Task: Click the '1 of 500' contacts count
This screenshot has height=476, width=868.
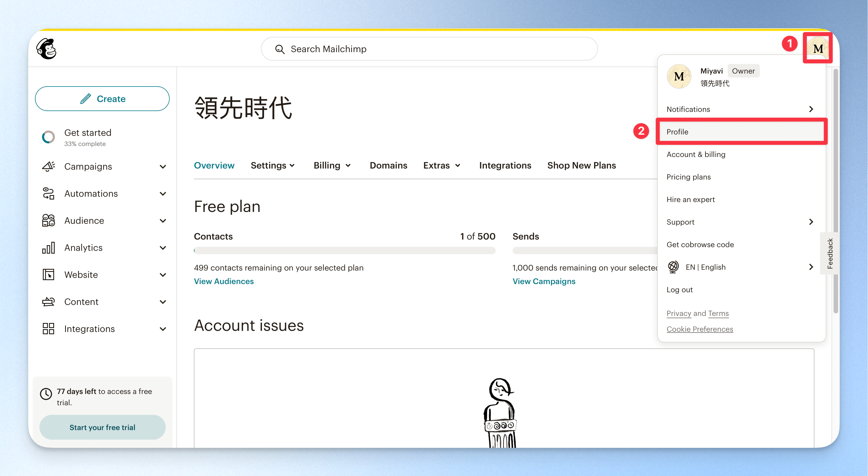Action: (477, 236)
